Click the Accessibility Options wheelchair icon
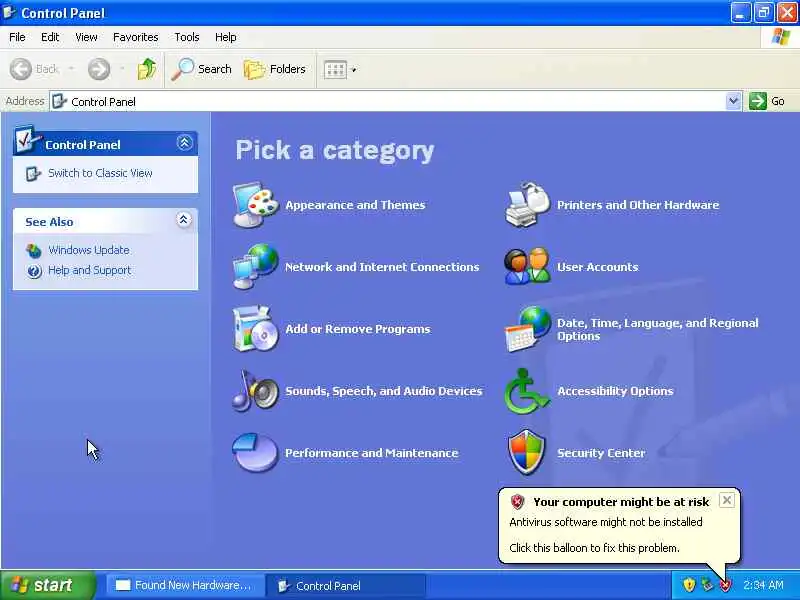The width and height of the screenshot is (800, 600). pos(528,391)
